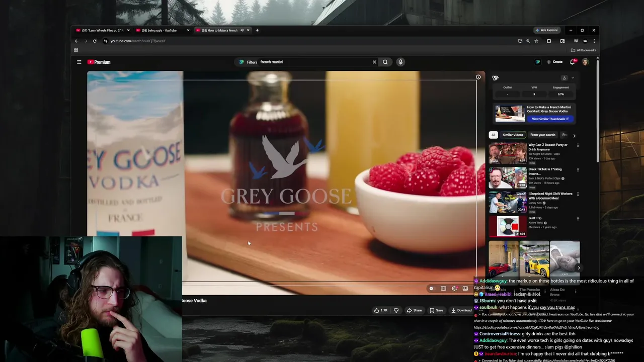This screenshot has height=362, width=644.
Task: Open search Filters button
Action: coord(249,62)
